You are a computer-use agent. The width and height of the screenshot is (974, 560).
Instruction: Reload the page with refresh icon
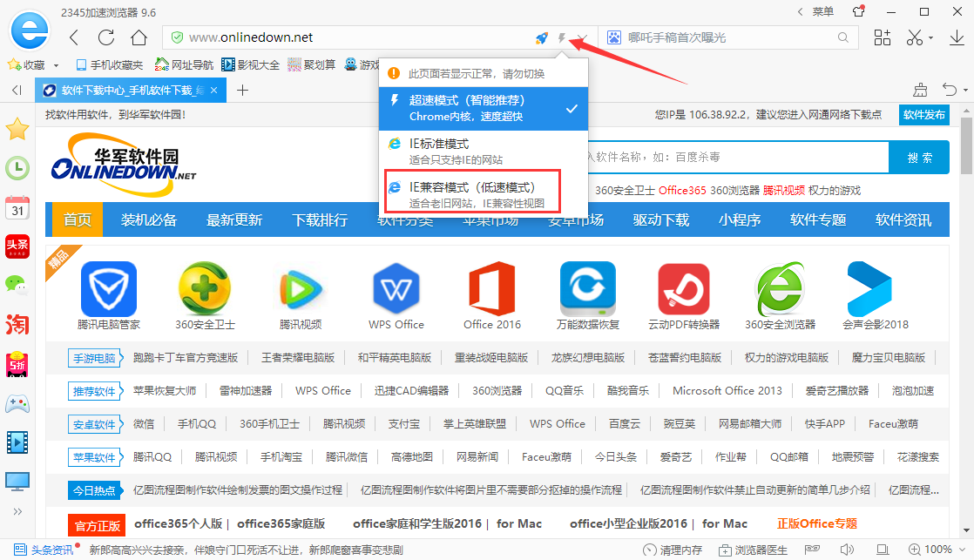tap(106, 37)
